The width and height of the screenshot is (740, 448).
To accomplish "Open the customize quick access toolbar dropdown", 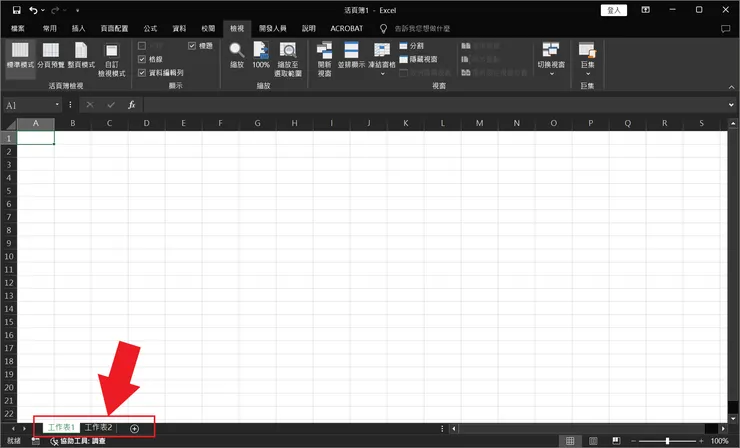I will click(x=77, y=10).
